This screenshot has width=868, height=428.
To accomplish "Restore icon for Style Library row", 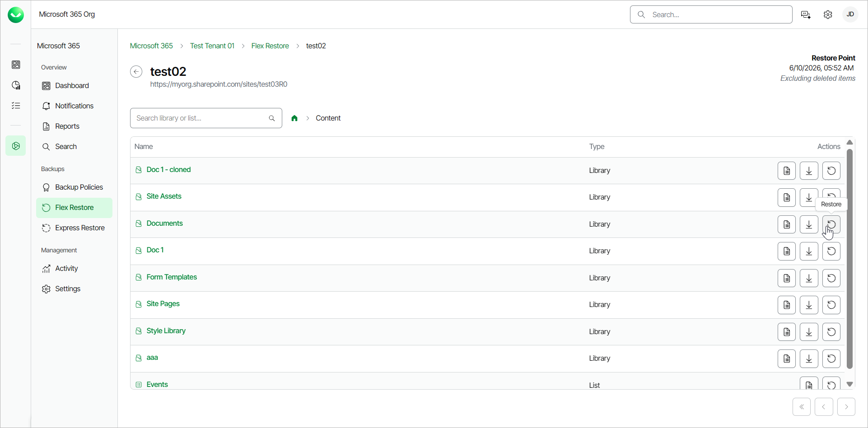I will [x=831, y=332].
